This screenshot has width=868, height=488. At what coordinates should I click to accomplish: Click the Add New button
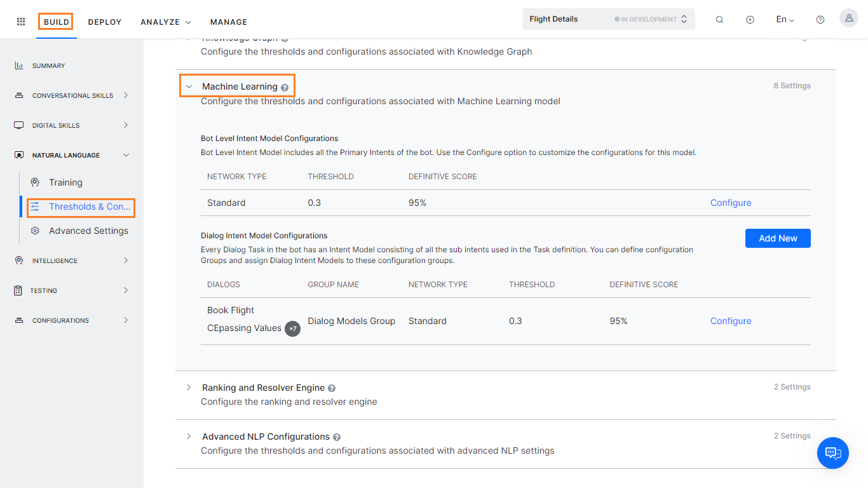pyautogui.click(x=778, y=238)
